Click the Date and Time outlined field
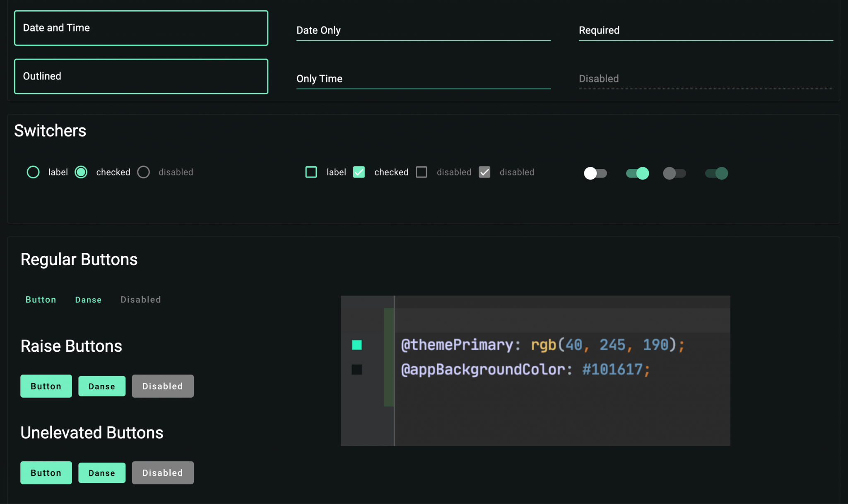The image size is (848, 504). click(x=141, y=28)
